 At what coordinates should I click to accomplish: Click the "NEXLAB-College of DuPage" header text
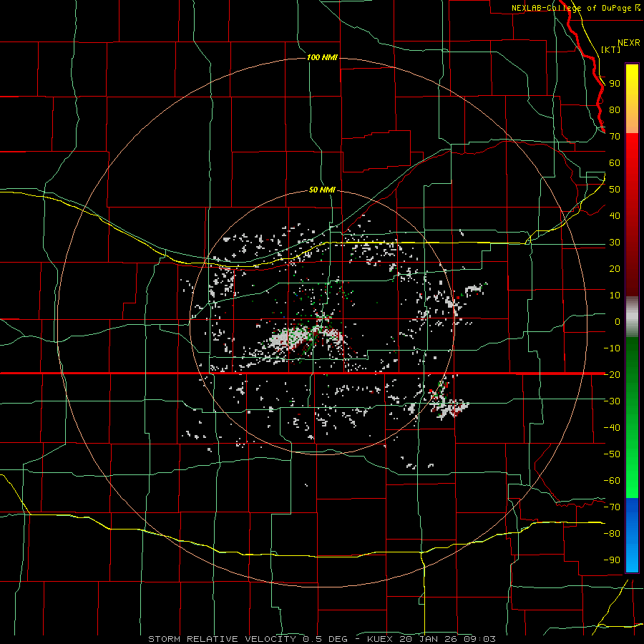[x=572, y=8]
